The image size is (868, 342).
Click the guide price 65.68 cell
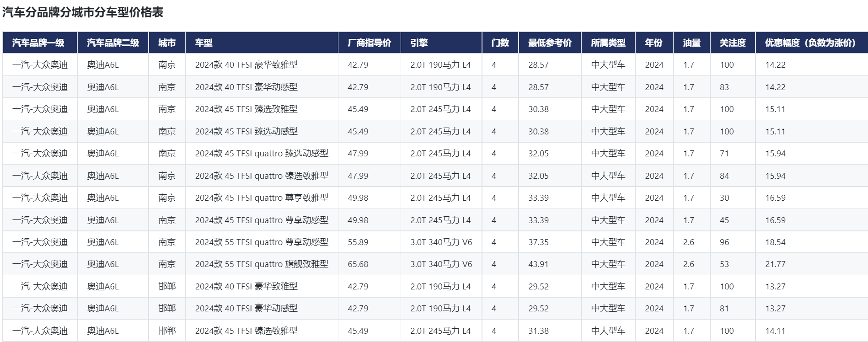369,264
